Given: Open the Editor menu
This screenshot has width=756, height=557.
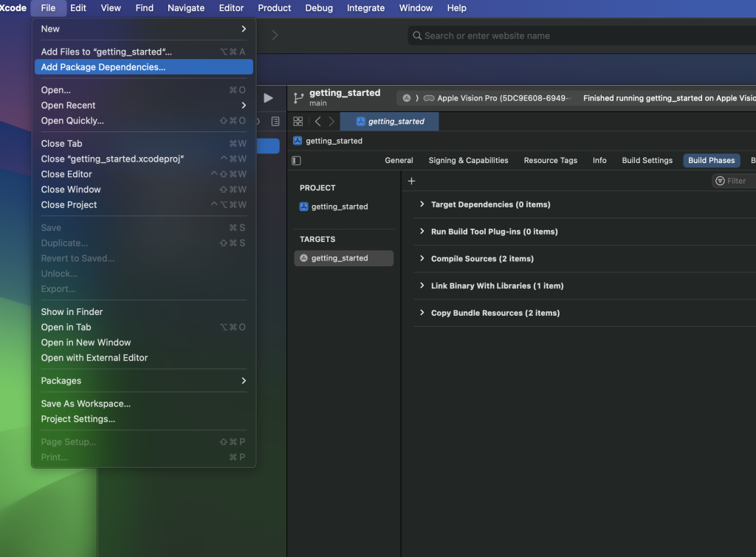Looking at the screenshot, I should point(231,8).
